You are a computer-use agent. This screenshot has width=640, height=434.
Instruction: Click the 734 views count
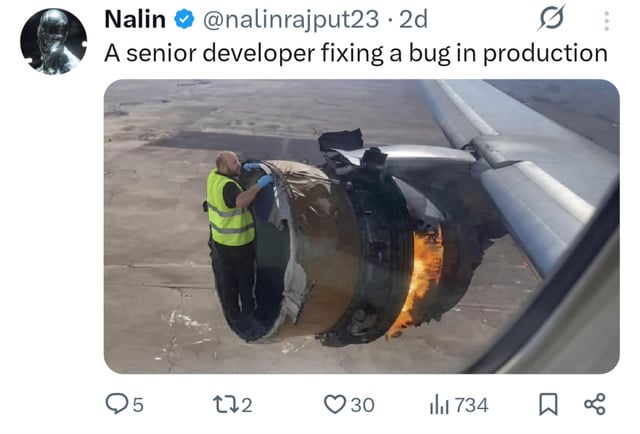tap(471, 405)
